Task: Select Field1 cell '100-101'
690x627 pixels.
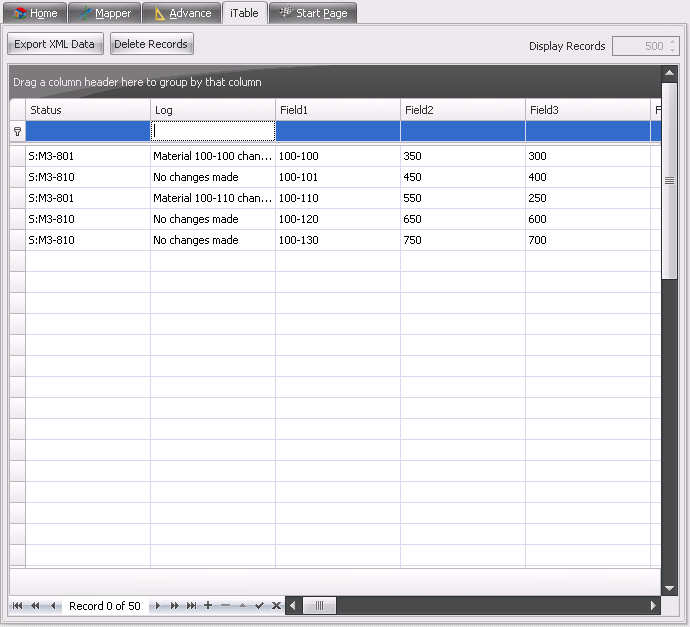Action: (x=338, y=177)
